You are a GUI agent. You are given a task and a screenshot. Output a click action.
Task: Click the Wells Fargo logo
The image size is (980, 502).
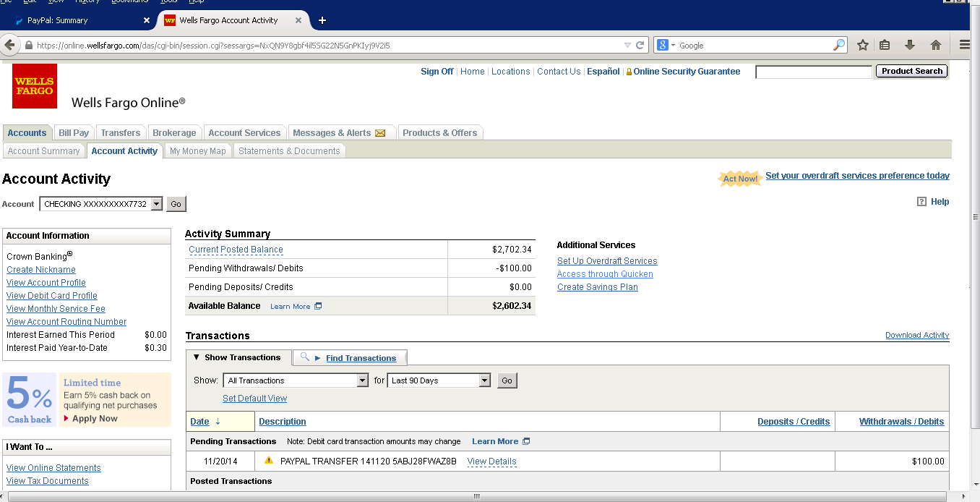[35, 86]
